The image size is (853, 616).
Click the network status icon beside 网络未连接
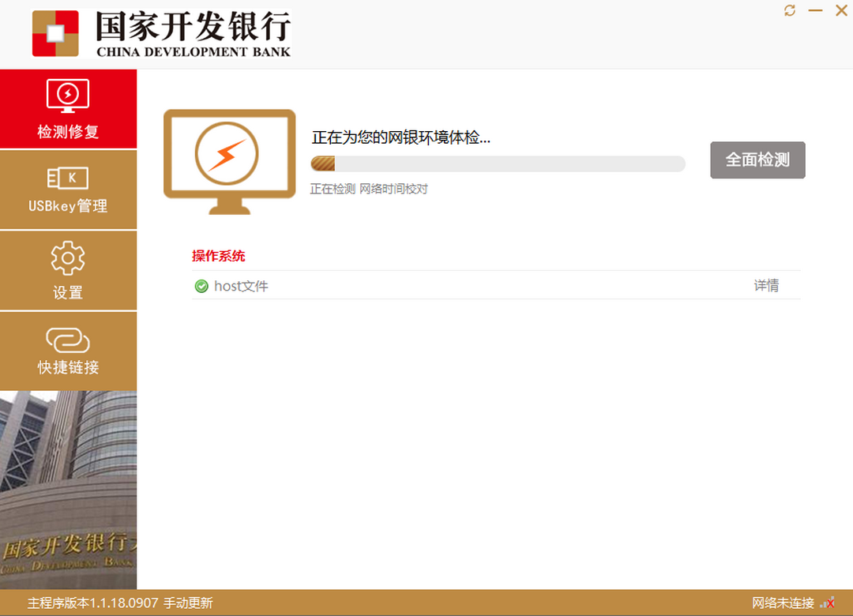tap(828, 603)
